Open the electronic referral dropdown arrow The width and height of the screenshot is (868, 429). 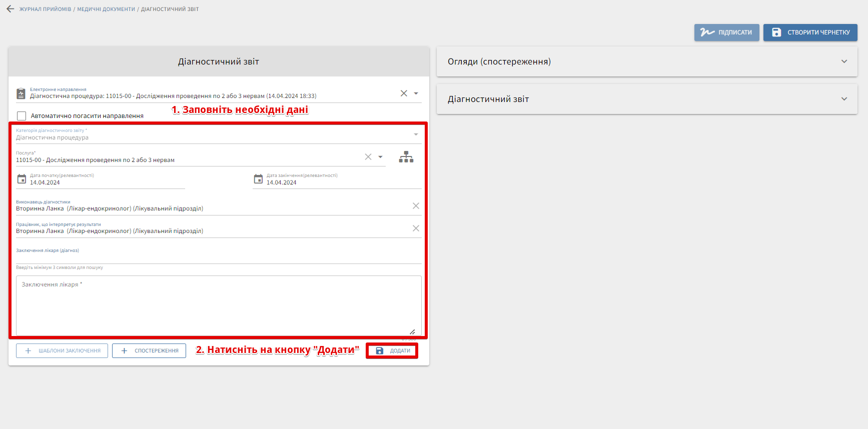point(416,93)
